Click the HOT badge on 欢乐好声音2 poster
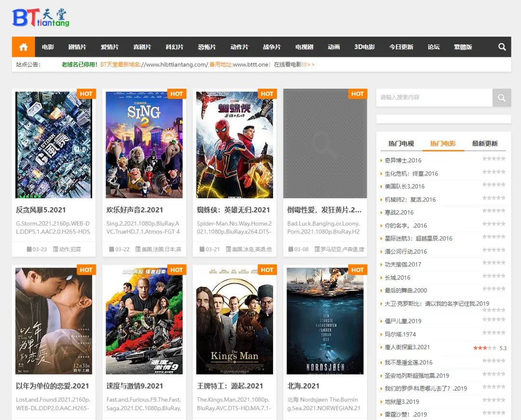 177,94
